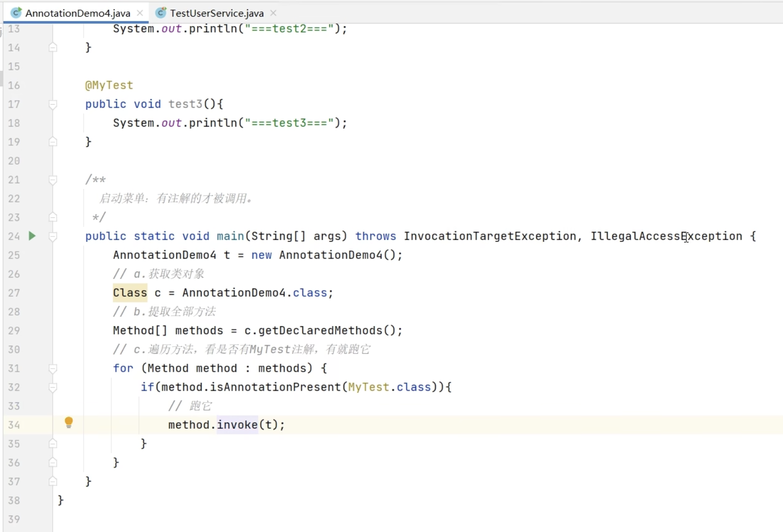783x532 pixels.
Task: Click 'new AnnotationDemo4()' on line 25
Action: pos(323,255)
